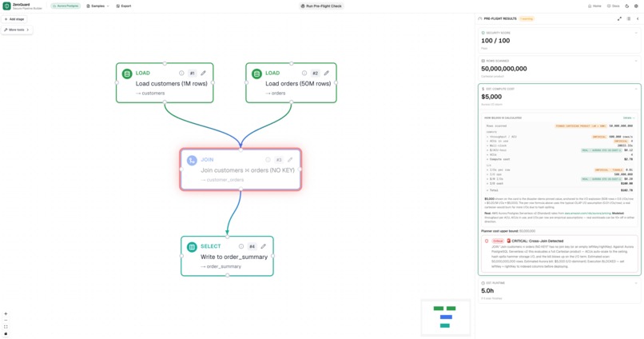The height and width of the screenshot is (339, 644).
Task: Click the Rows Scanned table icon
Action: pyautogui.click(x=483, y=61)
